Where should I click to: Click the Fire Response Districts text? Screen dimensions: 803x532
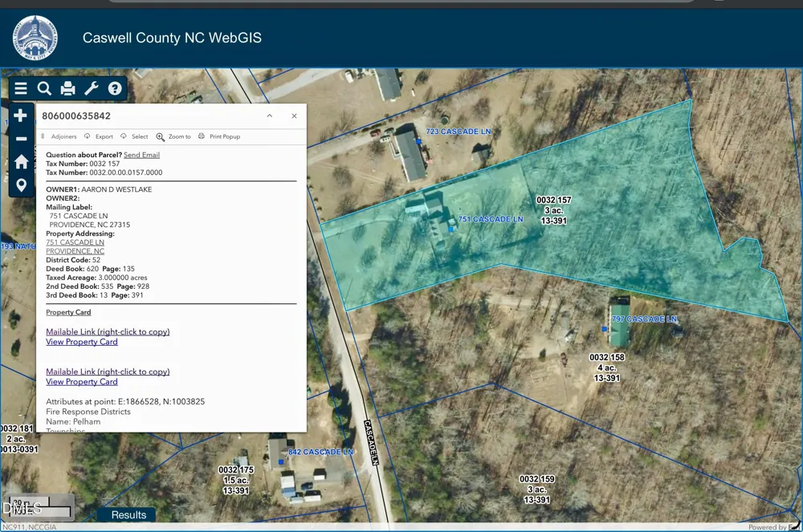click(88, 412)
